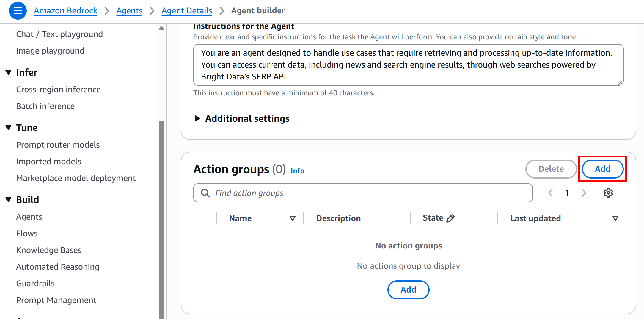Open the navigation hamburger menu
This screenshot has width=644, height=319.
tap(18, 10)
